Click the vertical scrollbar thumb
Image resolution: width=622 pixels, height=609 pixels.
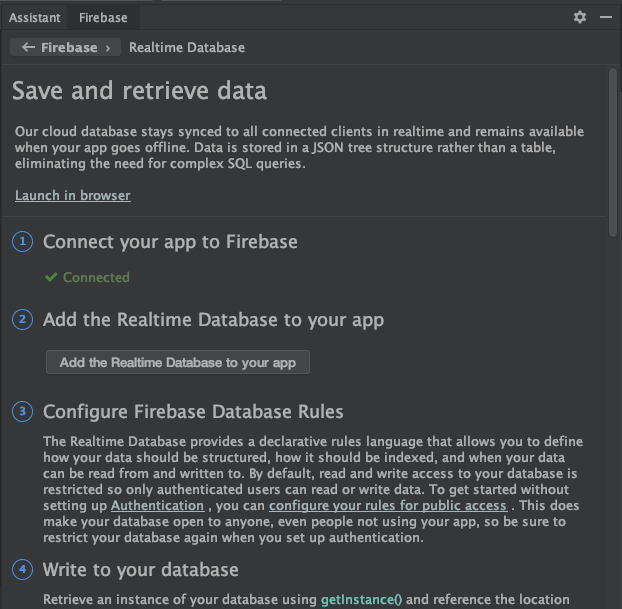pos(614,150)
